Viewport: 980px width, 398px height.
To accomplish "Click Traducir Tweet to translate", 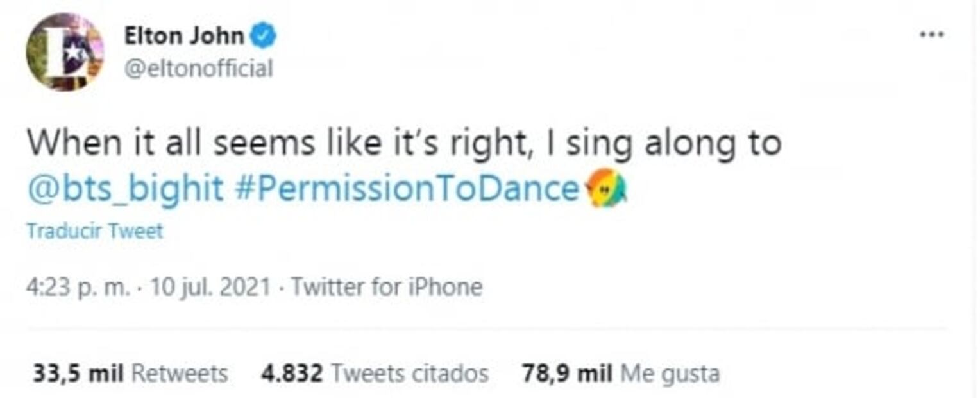I will point(95,231).
